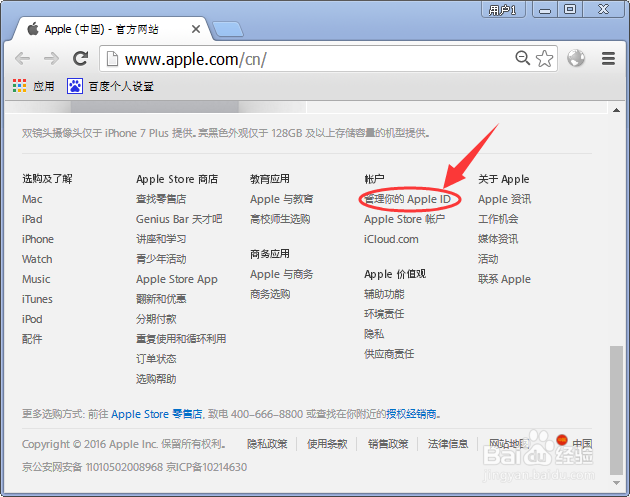The height and width of the screenshot is (497, 630).
Task: Click the 环境责任 link
Action: click(x=384, y=314)
